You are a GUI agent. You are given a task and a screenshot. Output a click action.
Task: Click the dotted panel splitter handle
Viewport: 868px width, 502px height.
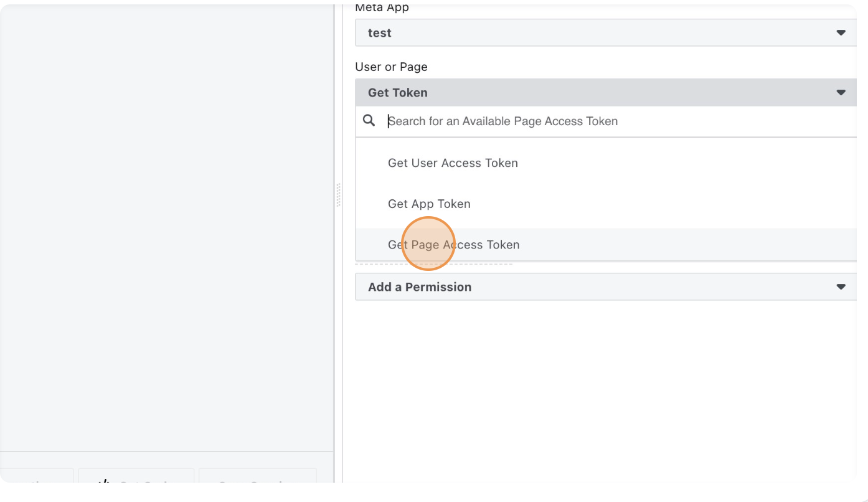tap(339, 195)
